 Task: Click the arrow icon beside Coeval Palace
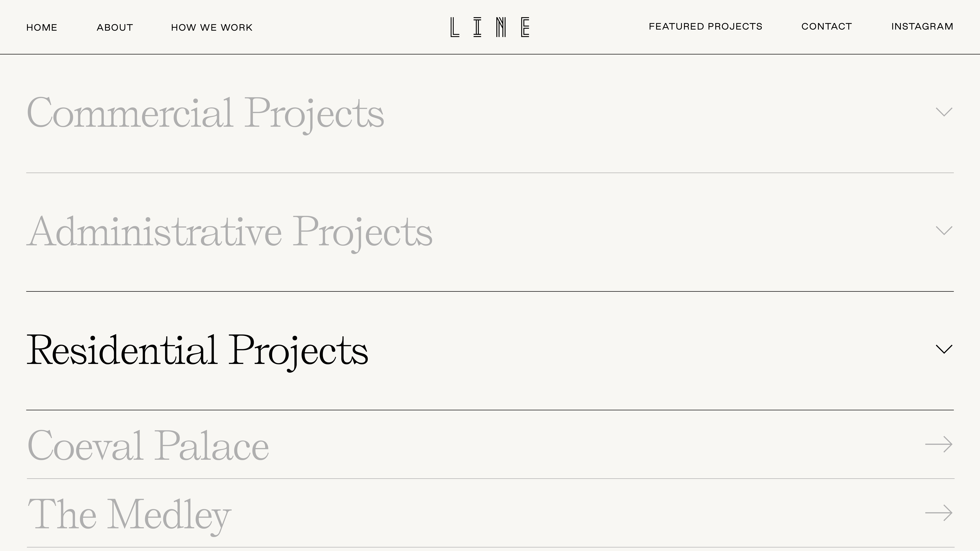[x=939, y=444]
